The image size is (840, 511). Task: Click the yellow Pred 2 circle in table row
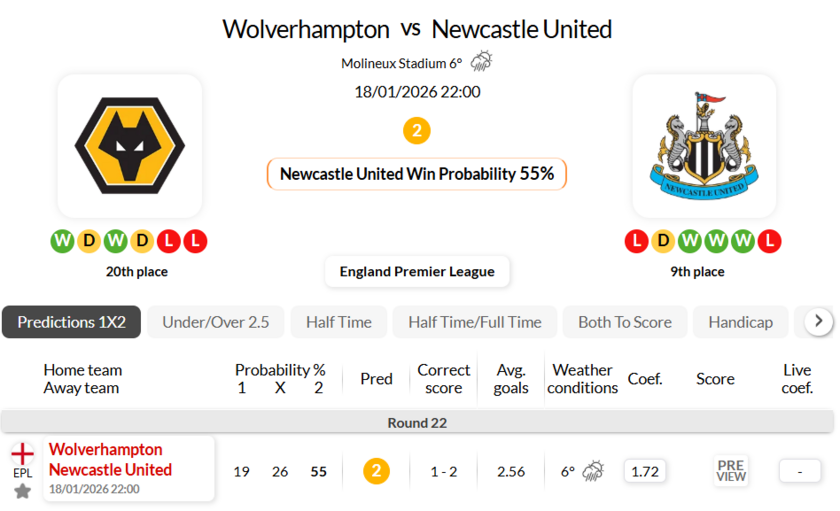(376, 471)
